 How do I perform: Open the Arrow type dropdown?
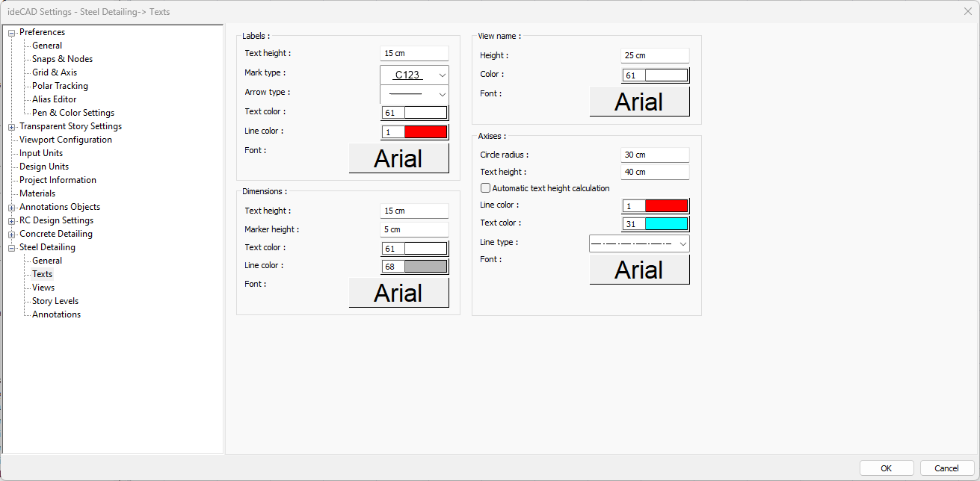pyautogui.click(x=414, y=94)
